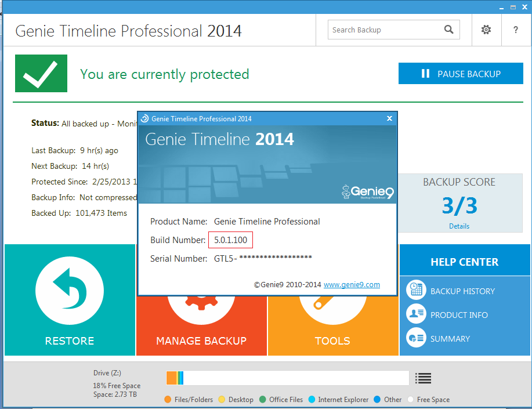Click the build number 5.0.1.100
532x409 pixels.
pos(231,240)
